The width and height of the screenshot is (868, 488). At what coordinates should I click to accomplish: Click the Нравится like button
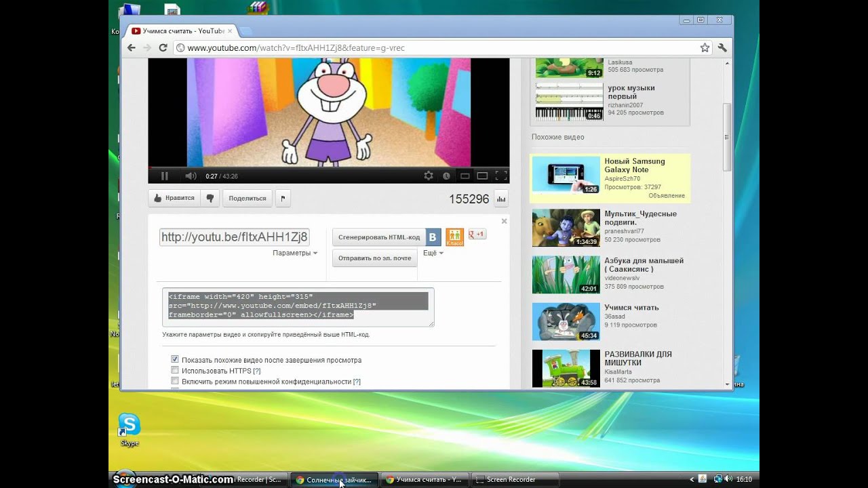[x=174, y=198]
